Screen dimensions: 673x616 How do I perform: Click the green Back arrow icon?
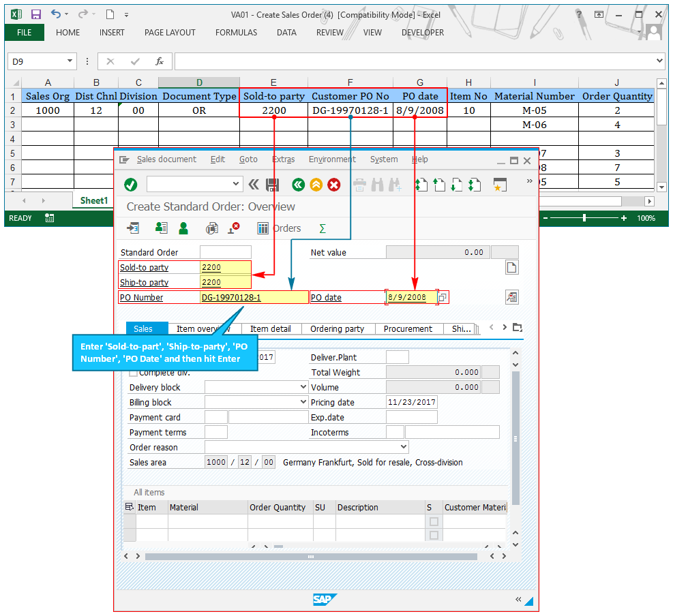[298, 185]
